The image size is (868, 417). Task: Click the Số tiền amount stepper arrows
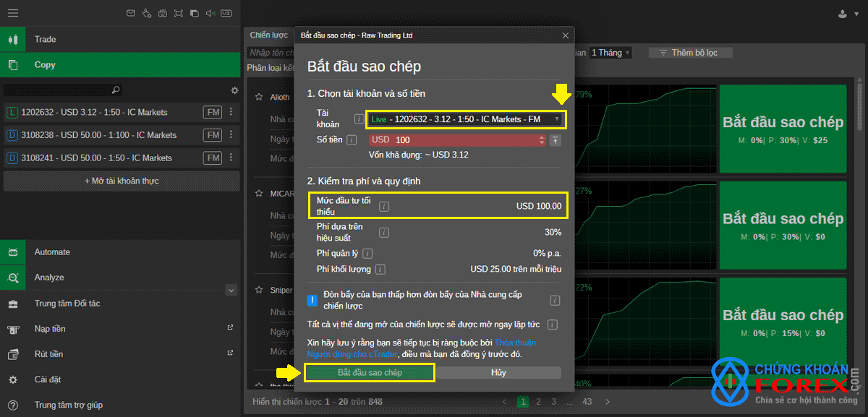542,139
